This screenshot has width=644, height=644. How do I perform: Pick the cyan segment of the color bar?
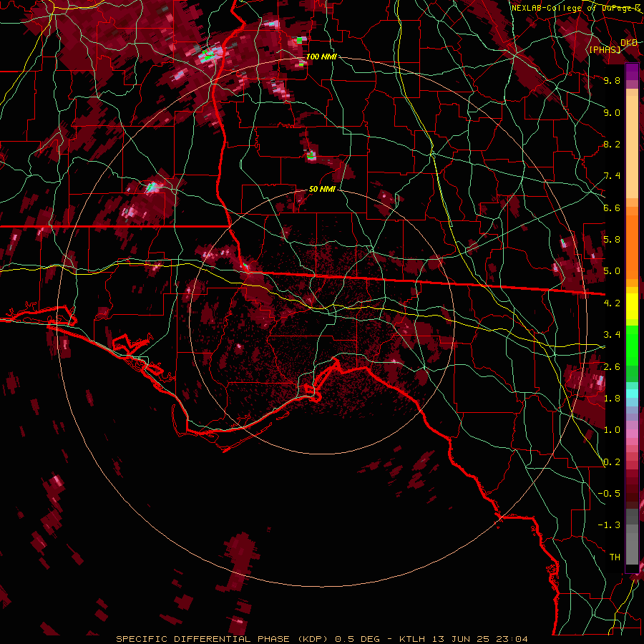pos(632,394)
